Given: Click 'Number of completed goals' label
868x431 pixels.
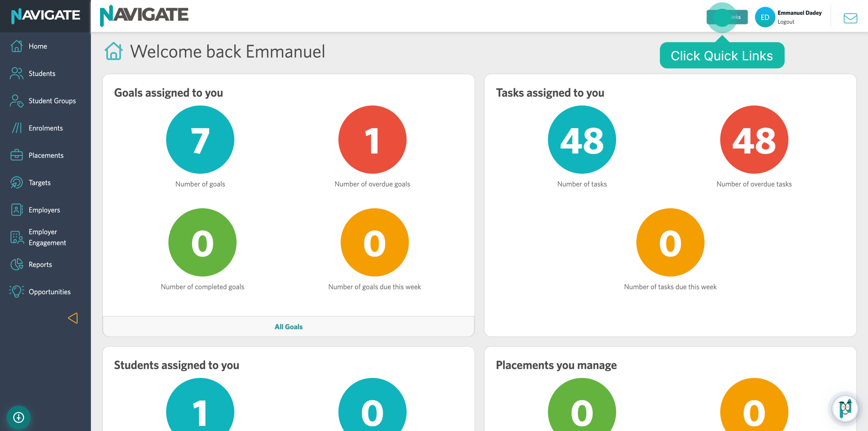Looking at the screenshot, I should [203, 287].
